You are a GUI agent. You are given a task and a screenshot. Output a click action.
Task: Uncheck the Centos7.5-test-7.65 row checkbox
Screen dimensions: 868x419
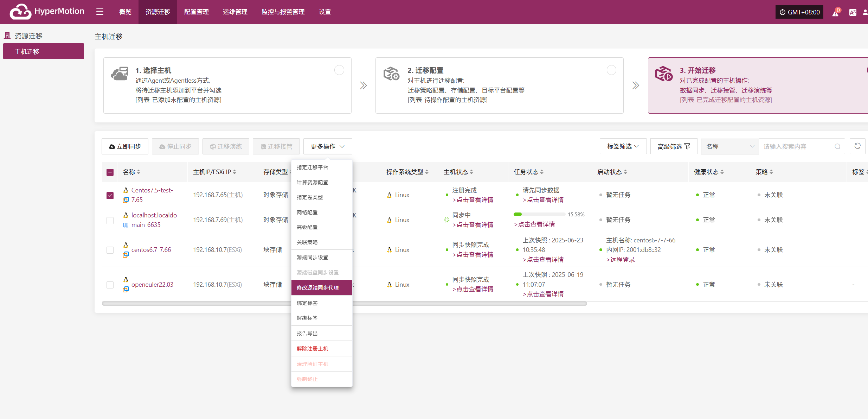tap(110, 195)
